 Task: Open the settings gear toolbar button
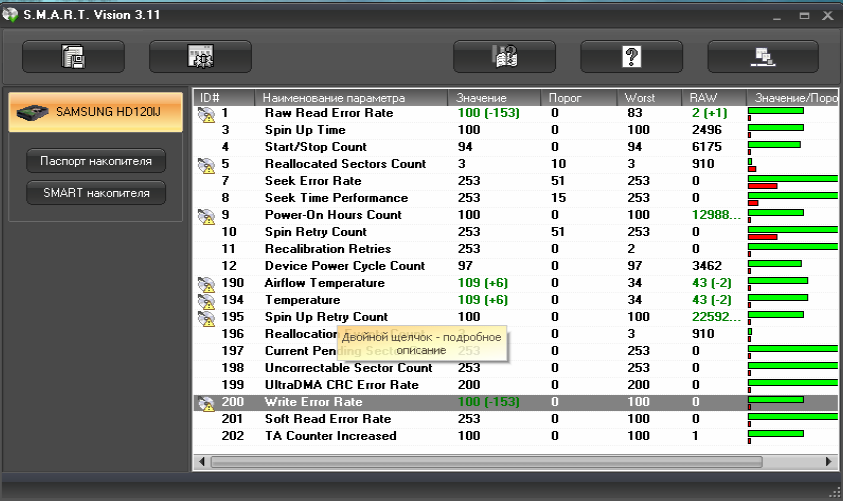(200, 57)
